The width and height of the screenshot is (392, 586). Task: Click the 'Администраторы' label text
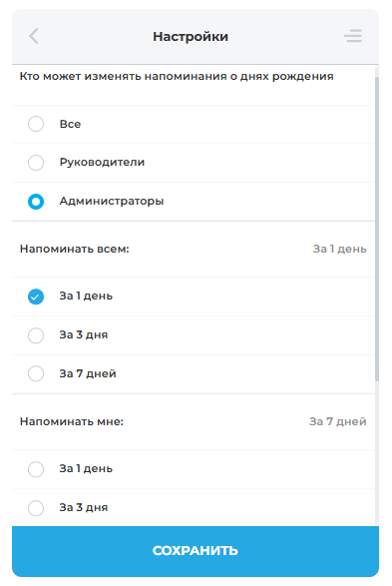(112, 201)
